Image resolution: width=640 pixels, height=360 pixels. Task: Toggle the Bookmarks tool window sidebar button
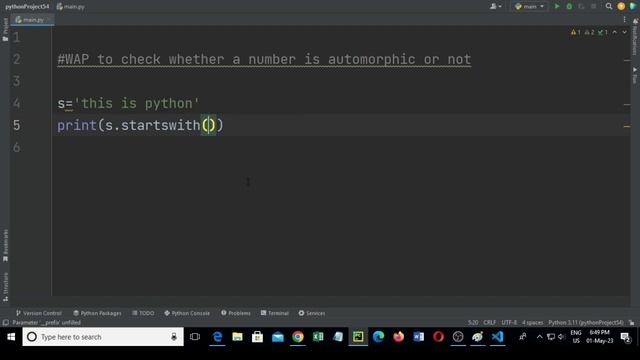(x=5, y=246)
